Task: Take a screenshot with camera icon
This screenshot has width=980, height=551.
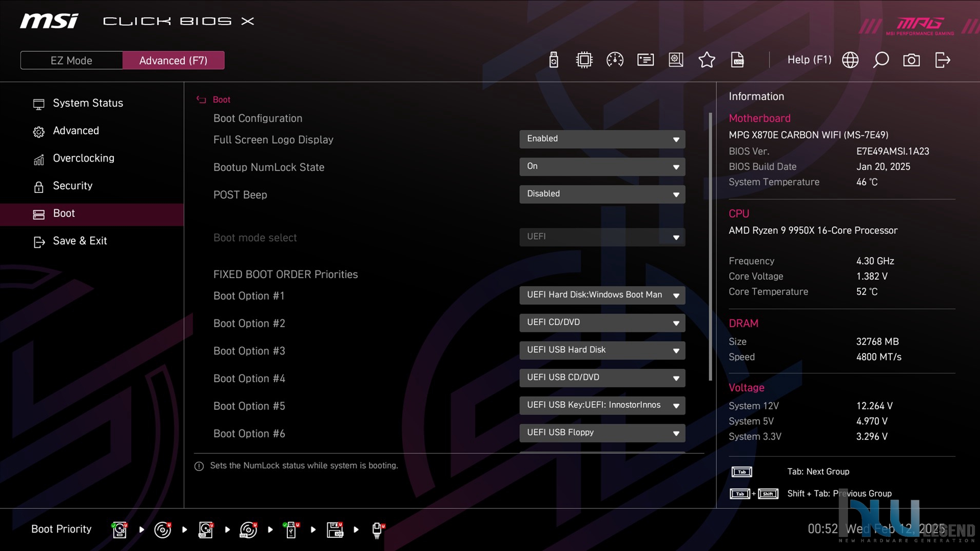Action: click(911, 60)
